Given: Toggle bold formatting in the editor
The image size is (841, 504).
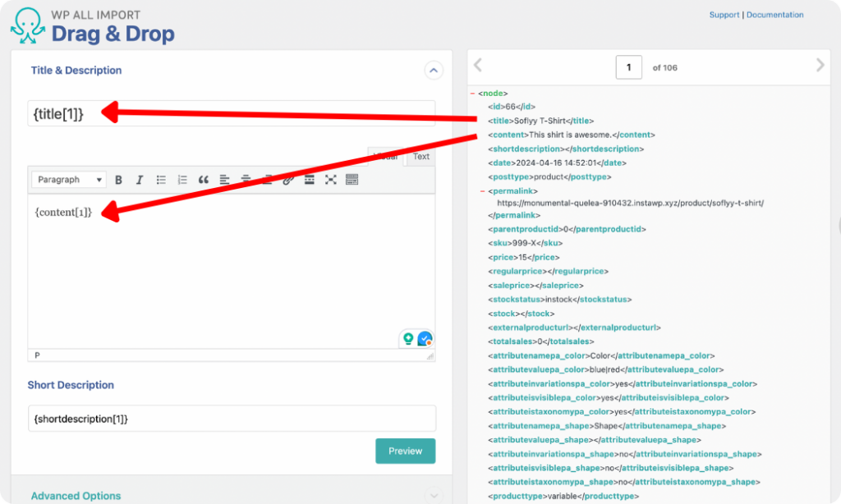Looking at the screenshot, I should tap(118, 180).
